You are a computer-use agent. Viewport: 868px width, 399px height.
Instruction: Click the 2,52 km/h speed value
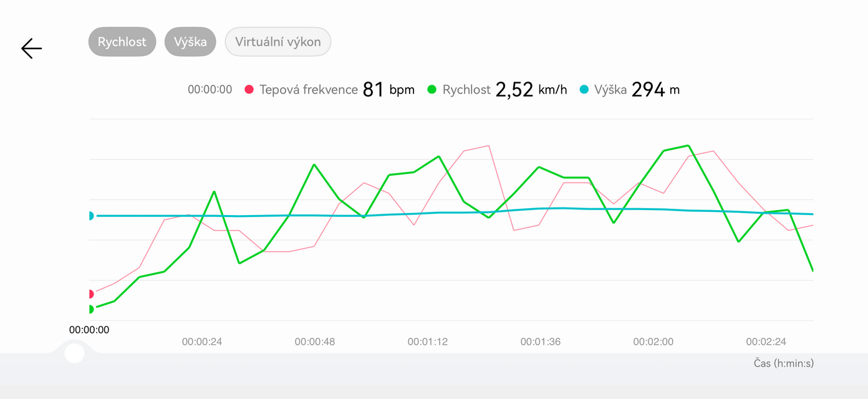pyautogui.click(x=531, y=90)
